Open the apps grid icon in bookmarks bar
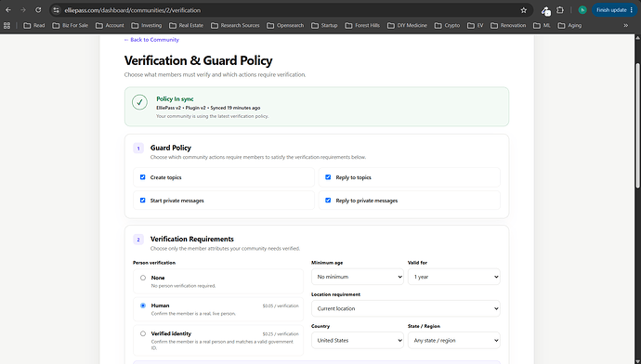This screenshot has width=641, height=364. 7,25
